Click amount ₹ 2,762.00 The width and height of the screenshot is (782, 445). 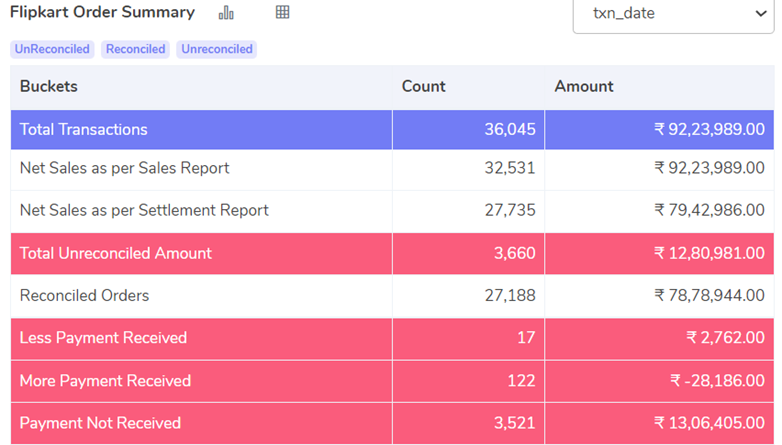coord(725,338)
